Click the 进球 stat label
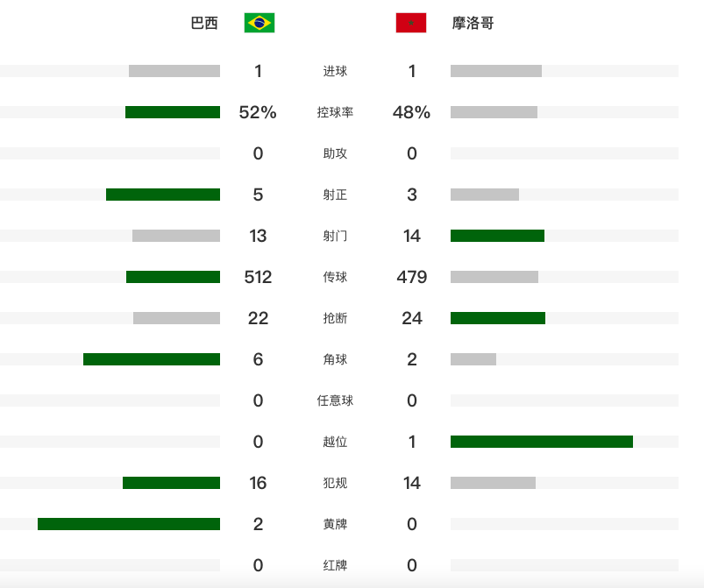 [x=335, y=71]
